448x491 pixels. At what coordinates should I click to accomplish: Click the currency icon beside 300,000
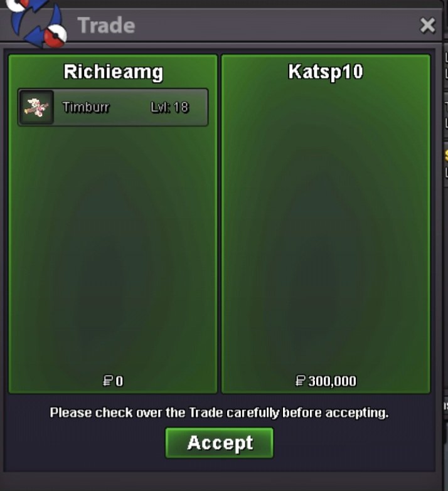click(300, 381)
